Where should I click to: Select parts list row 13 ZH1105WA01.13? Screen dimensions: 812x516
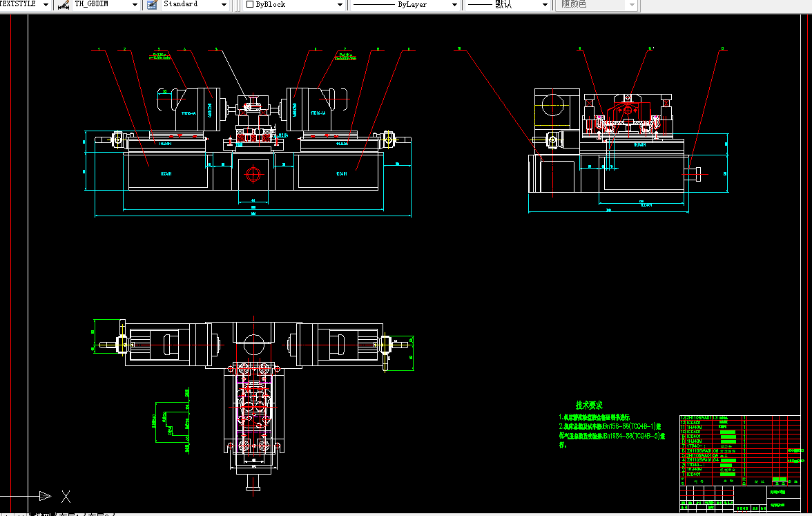coord(739,417)
